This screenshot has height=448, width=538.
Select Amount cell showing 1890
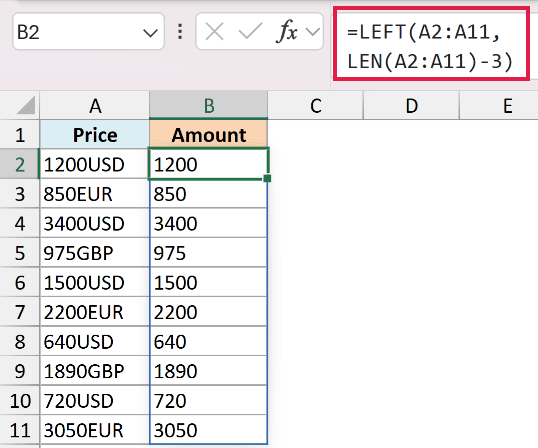point(209,371)
